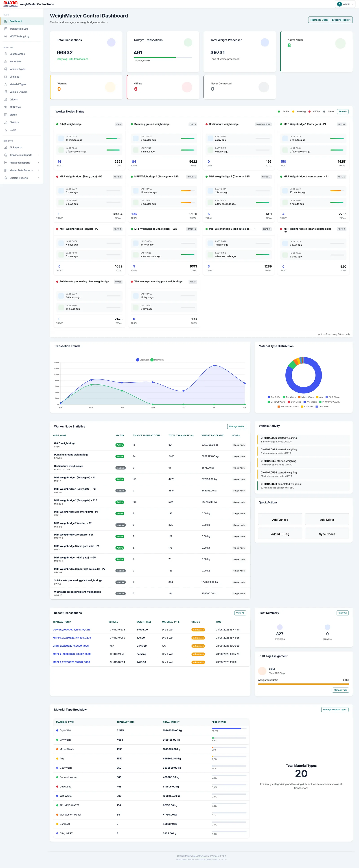
Task: Expand the Custom Reports submenu chevron
Action: click(38, 178)
